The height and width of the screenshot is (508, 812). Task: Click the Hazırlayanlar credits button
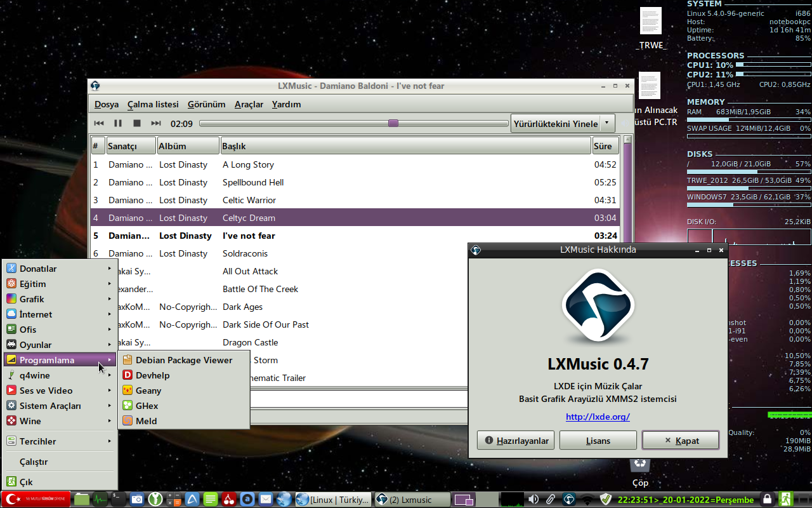tap(516, 440)
